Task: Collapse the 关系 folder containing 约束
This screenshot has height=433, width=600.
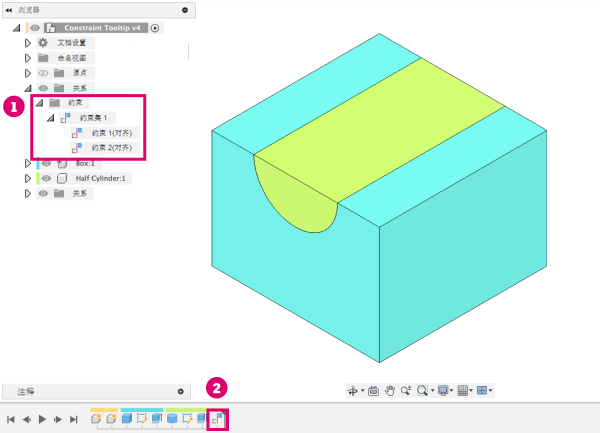Action: (x=28, y=88)
